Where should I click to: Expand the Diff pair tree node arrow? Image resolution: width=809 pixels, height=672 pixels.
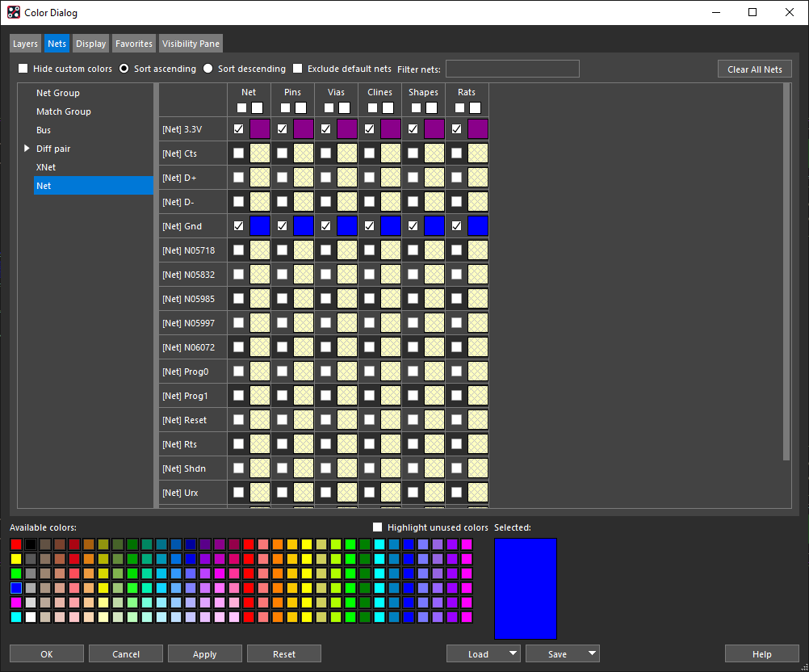tap(27, 149)
